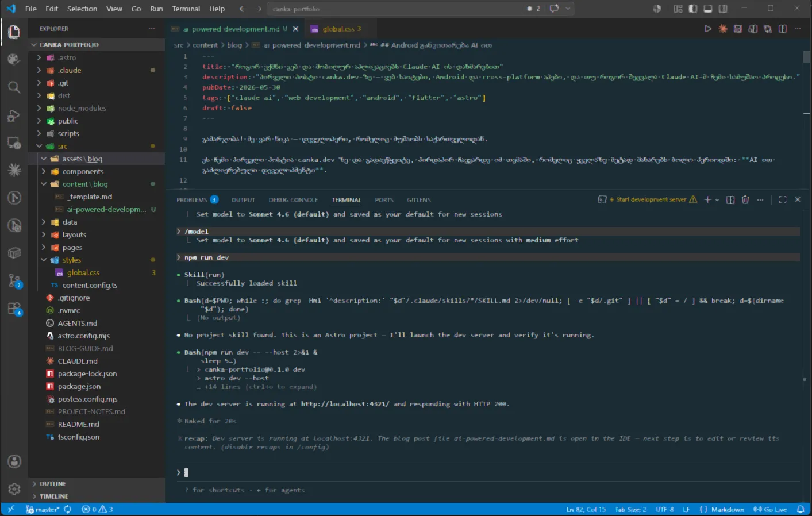Screen dimensions: 812x516
Task: Click Tab Size: 2 indicator
Action: [630, 509]
